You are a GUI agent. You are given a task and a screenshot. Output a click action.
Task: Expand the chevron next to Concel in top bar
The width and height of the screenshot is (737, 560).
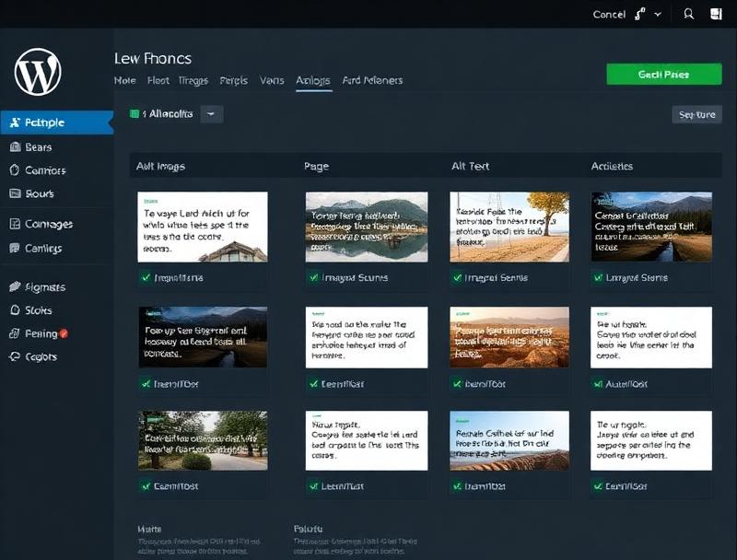(658, 14)
